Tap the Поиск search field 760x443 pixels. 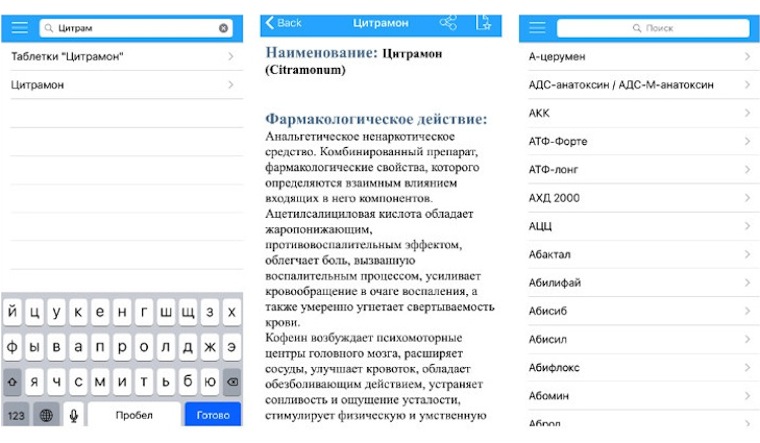653,28
